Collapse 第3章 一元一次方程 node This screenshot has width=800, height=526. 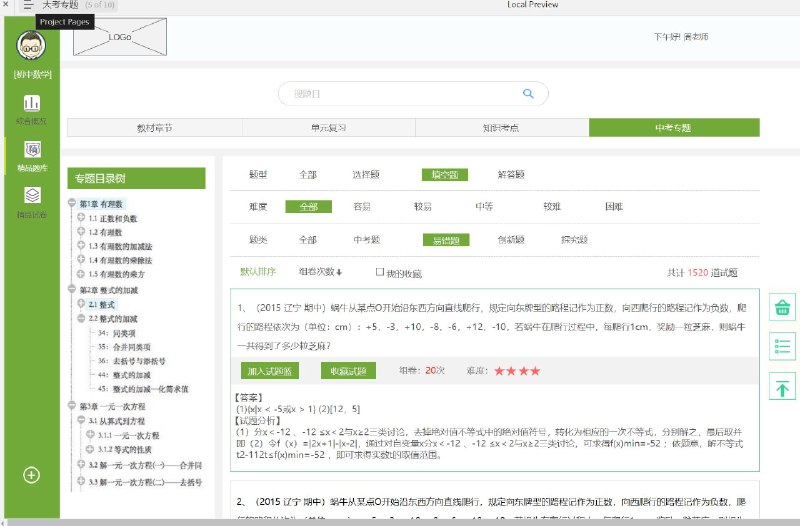point(72,406)
